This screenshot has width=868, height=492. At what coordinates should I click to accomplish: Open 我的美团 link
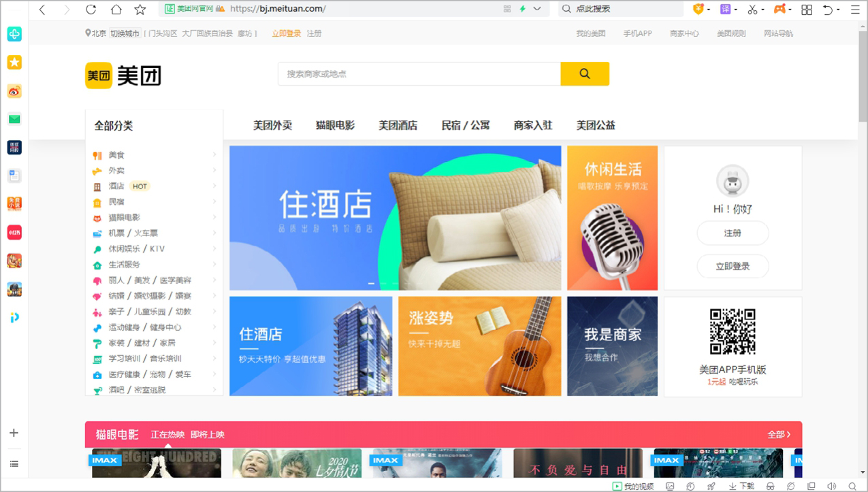(x=590, y=33)
